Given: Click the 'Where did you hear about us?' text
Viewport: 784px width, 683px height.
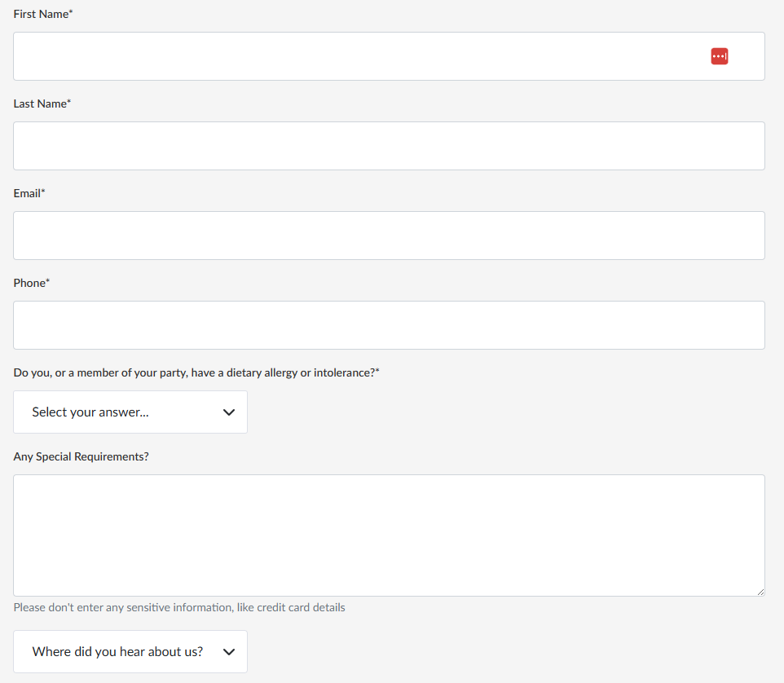Looking at the screenshot, I should 117,652.
